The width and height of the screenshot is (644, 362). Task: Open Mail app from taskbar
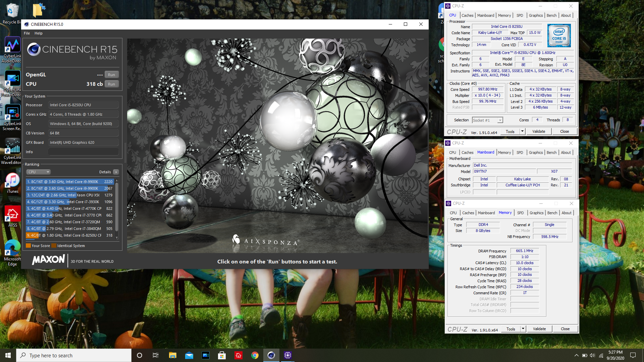(x=189, y=355)
